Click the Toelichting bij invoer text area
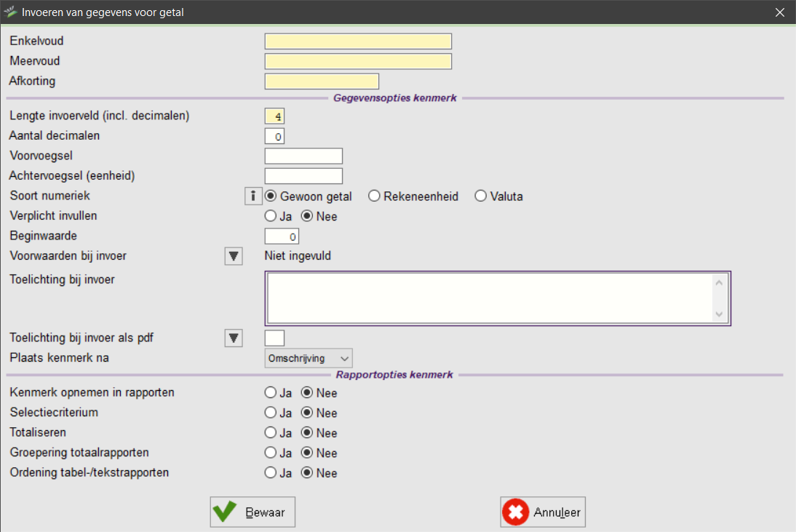796x532 pixels. [x=489, y=298]
